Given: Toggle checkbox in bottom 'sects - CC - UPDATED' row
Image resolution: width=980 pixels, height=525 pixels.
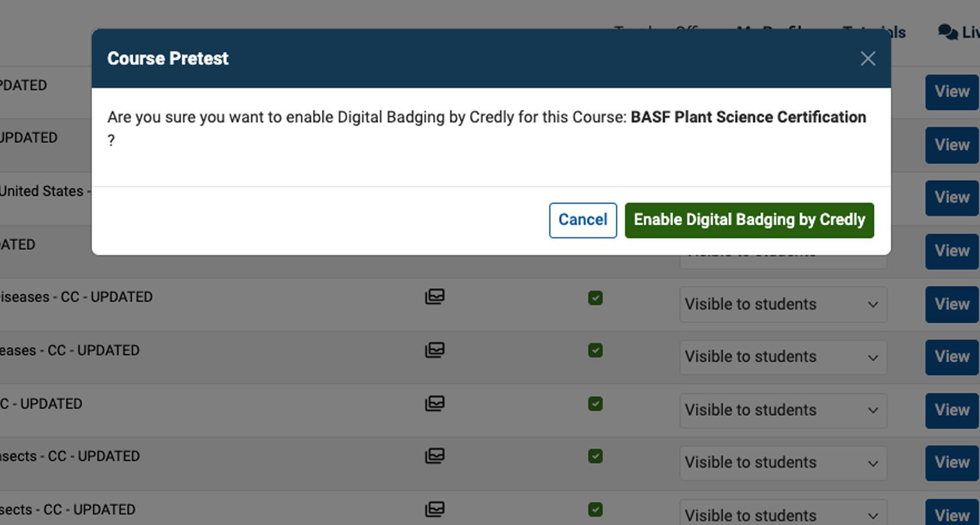Looking at the screenshot, I should click(x=595, y=510).
